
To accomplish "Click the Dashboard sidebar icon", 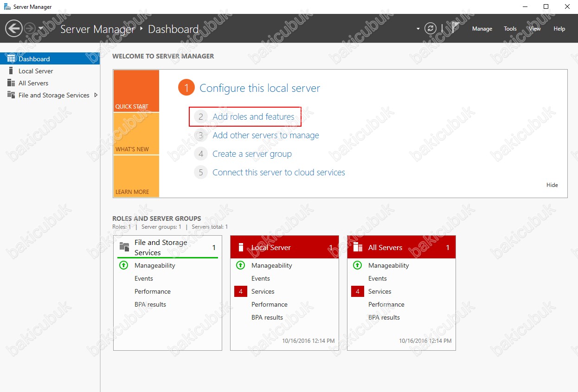I will point(11,59).
